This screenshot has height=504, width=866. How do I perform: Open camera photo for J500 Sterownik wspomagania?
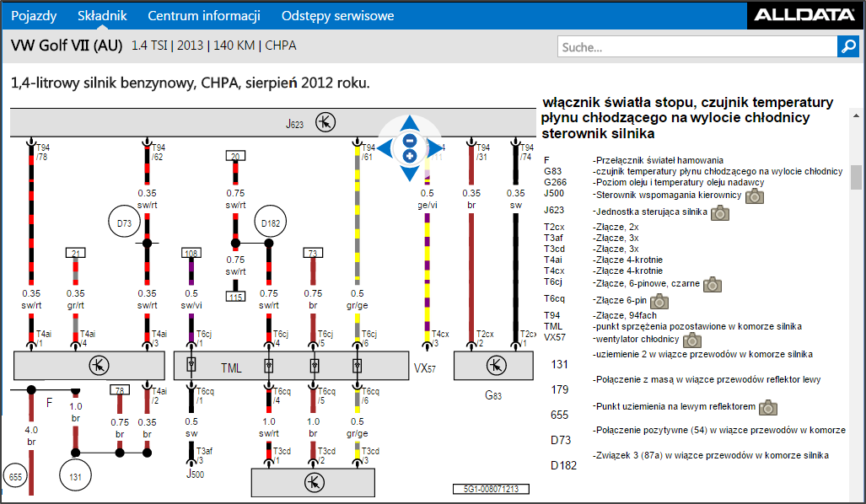(755, 196)
